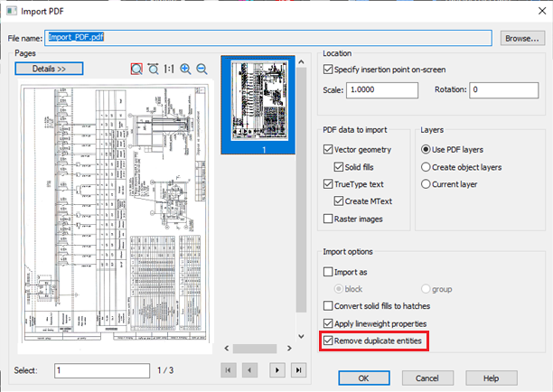
Task: Click the zoom extents icon
Action: coord(153,69)
